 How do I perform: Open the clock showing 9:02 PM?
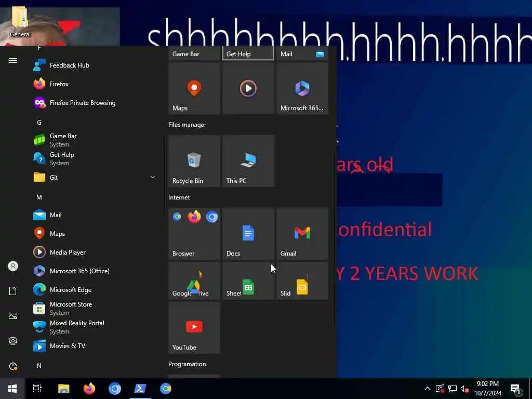pyautogui.click(x=487, y=389)
